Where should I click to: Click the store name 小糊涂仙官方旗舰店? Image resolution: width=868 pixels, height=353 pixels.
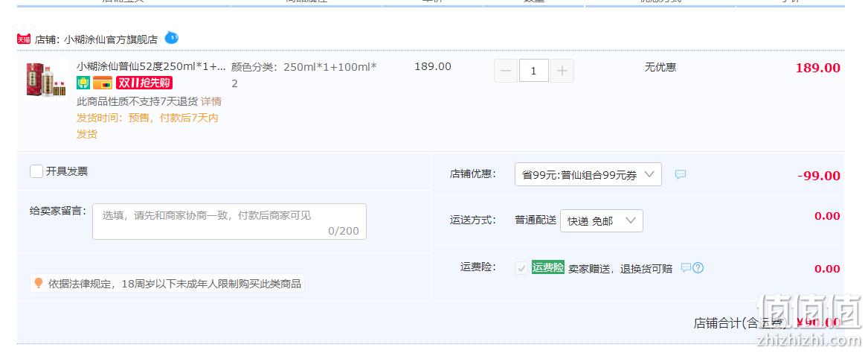coord(111,40)
